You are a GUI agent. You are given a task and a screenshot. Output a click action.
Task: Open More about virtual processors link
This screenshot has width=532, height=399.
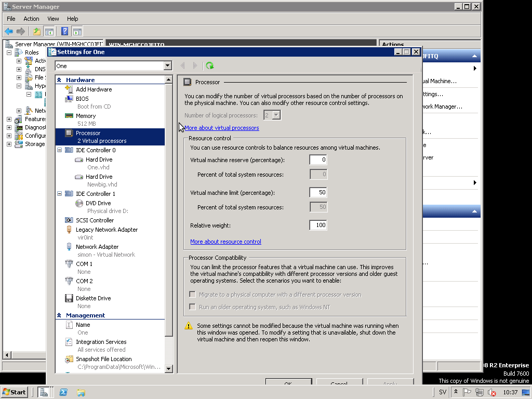click(x=221, y=128)
